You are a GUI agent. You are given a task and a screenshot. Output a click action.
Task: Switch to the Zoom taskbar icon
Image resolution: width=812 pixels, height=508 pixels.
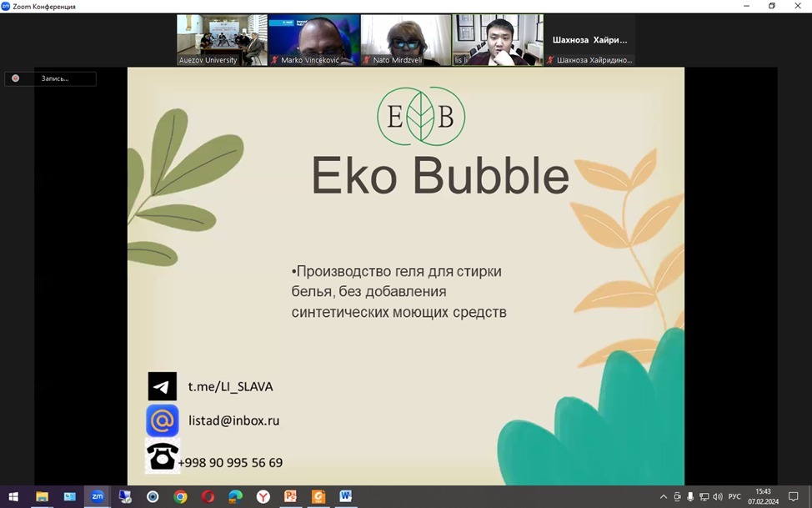(x=98, y=496)
